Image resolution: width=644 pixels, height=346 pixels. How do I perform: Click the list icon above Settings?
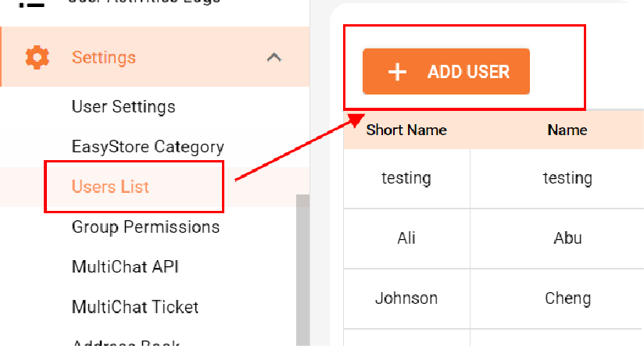(x=31, y=4)
